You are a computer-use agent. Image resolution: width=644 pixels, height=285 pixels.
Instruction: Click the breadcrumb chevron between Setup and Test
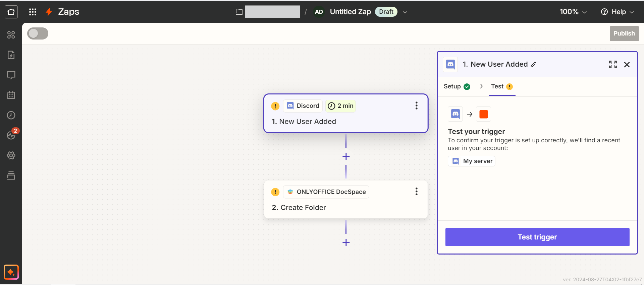click(x=481, y=86)
